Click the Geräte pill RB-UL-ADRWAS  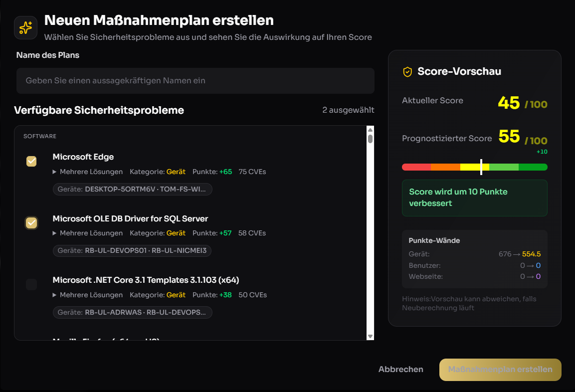132,312
